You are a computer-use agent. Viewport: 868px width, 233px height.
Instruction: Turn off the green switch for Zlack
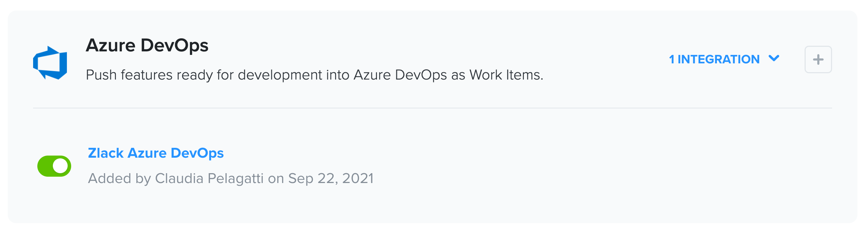(x=54, y=166)
